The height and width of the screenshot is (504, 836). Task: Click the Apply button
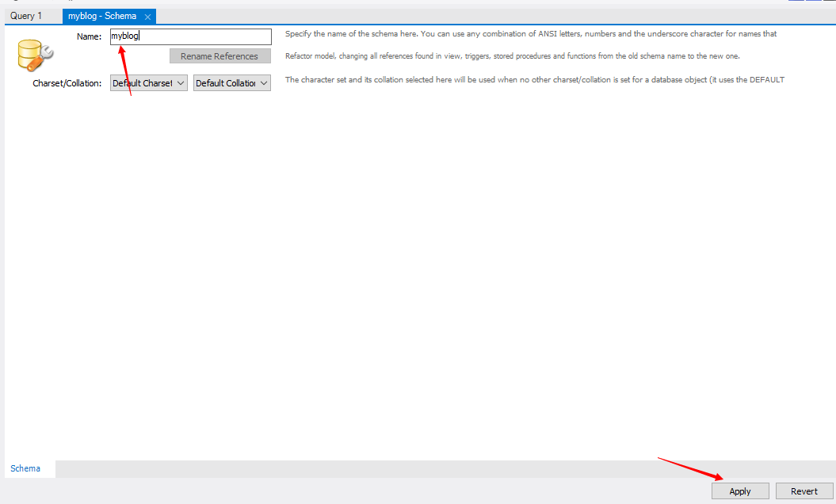tap(740, 491)
